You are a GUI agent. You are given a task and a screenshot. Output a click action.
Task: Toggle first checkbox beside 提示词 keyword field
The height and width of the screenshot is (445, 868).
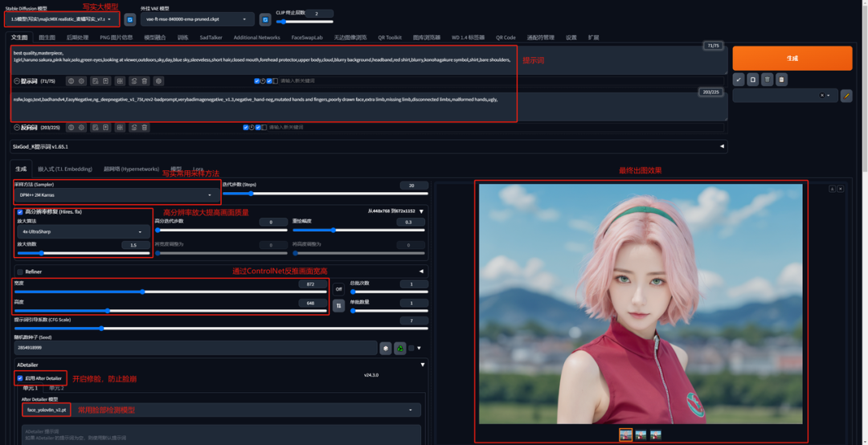coord(257,81)
